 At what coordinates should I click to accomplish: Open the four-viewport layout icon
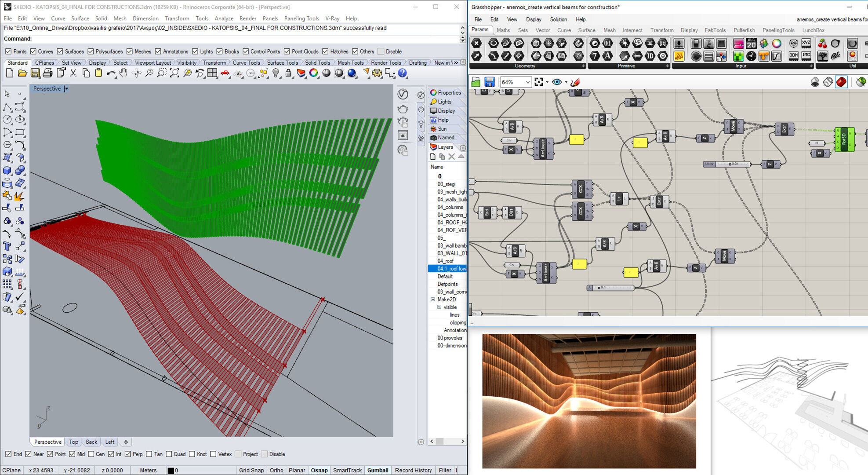tap(212, 73)
